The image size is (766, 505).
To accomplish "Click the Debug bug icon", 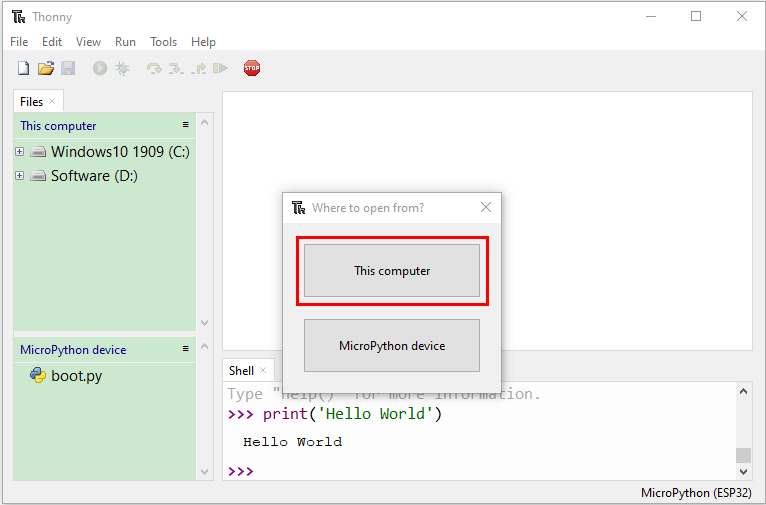I will (x=122, y=68).
